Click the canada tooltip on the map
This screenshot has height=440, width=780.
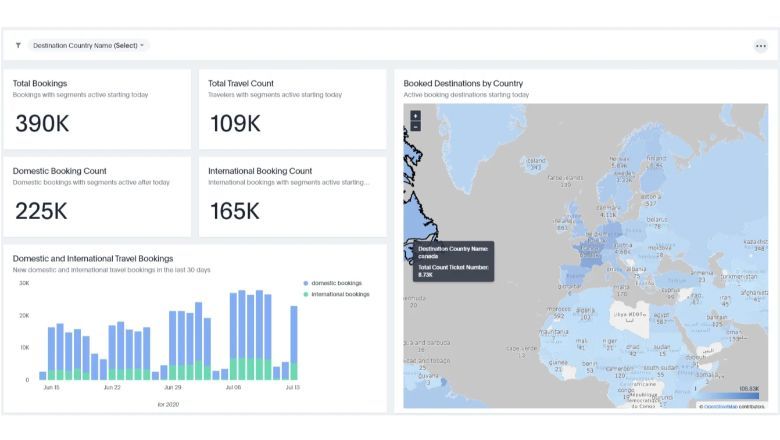coord(453,262)
